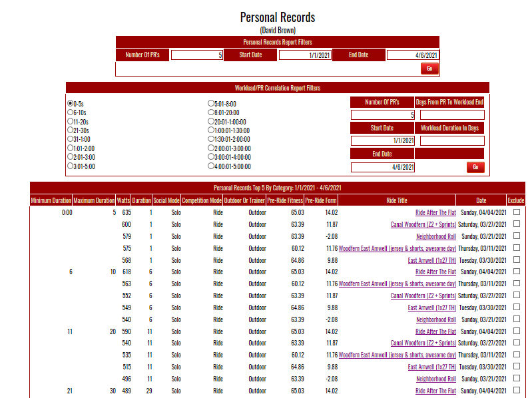Check Exclude box for 552 watts row
The width and height of the screenshot is (532, 398).
tap(517, 295)
